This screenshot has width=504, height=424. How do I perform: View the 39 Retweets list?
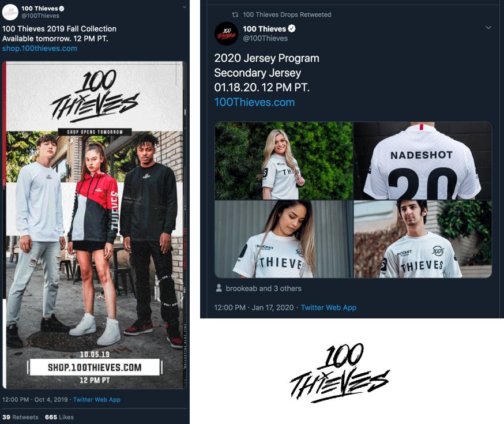[20, 417]
